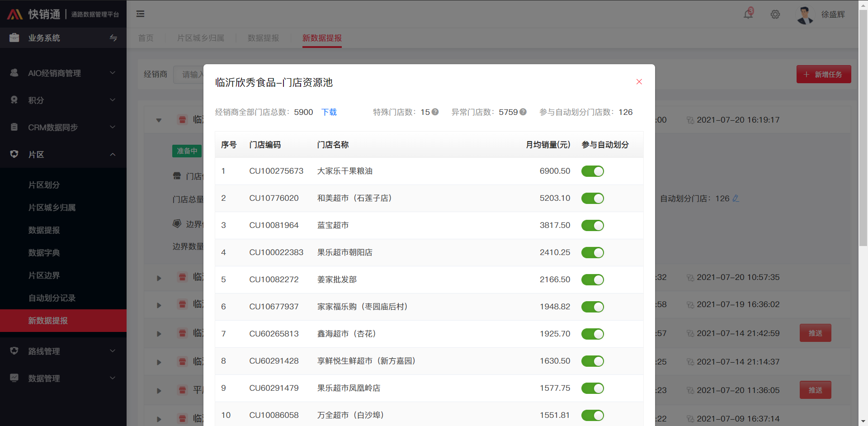
Task: Open 片区边界 in the sidebar
Action: [x=44, y=275]
